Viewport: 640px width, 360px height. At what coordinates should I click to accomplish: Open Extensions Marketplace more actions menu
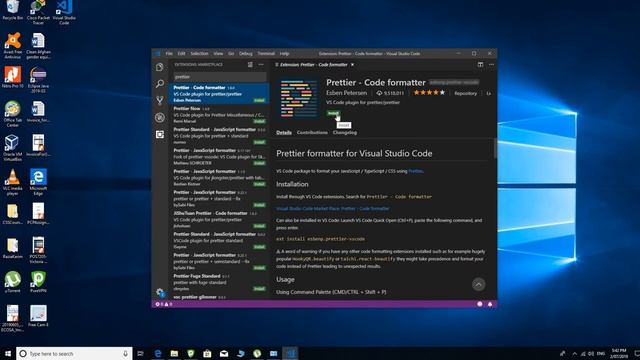pyautogui.click(x=261, y=64)
